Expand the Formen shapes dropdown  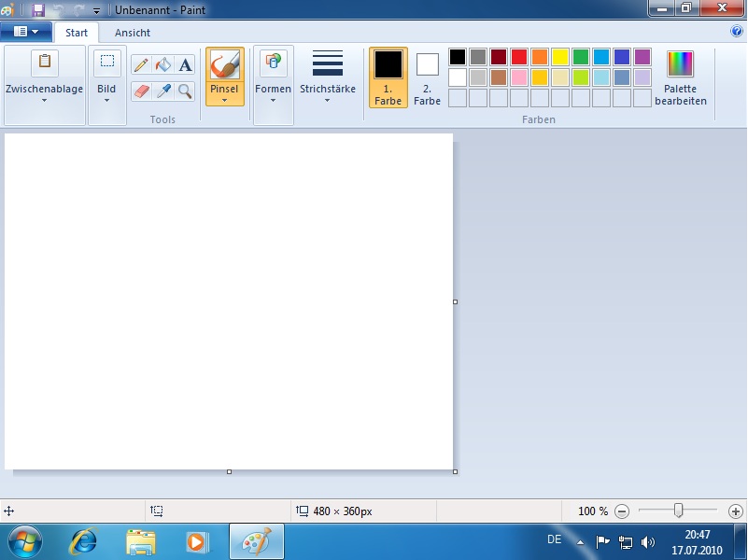pyautogui.click(x=273, y=97)
